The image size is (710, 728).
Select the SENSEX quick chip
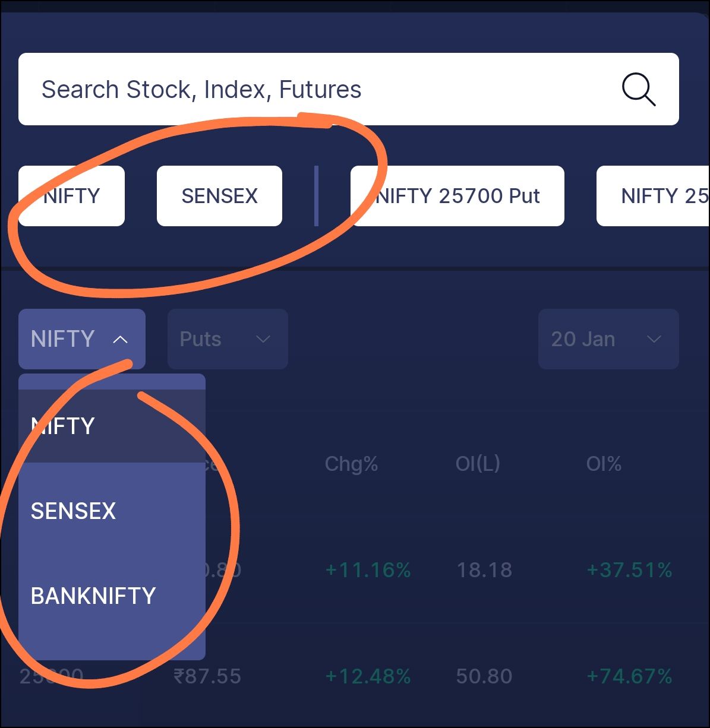219,196
